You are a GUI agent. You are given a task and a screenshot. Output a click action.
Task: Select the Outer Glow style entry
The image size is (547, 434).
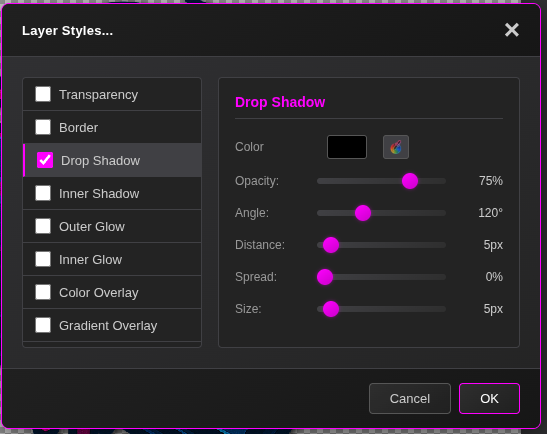tap(112, 226)
